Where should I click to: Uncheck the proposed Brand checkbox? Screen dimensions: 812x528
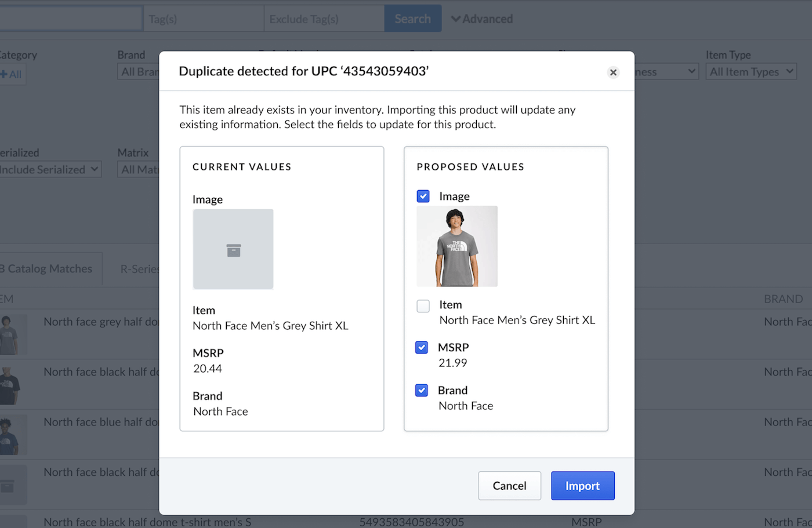click(422, 390)
